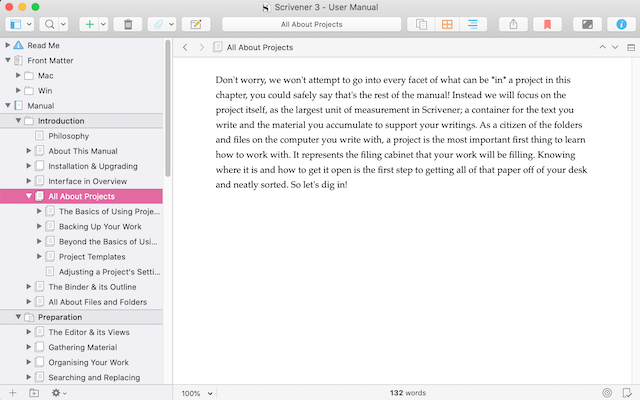Select Organising Your Work
Viewport: 640px width, 400px height.
tap(88, 362)
